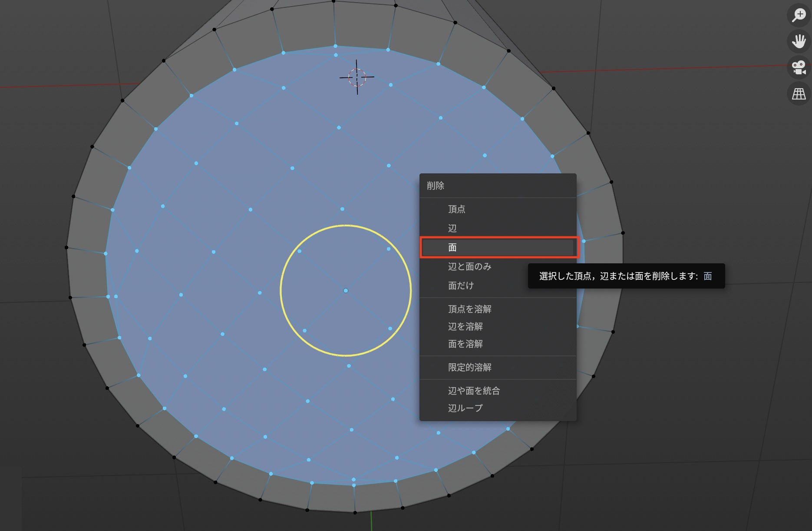
Task: Click the tooltip describing the 面 delete action
Action: point(626,276)
